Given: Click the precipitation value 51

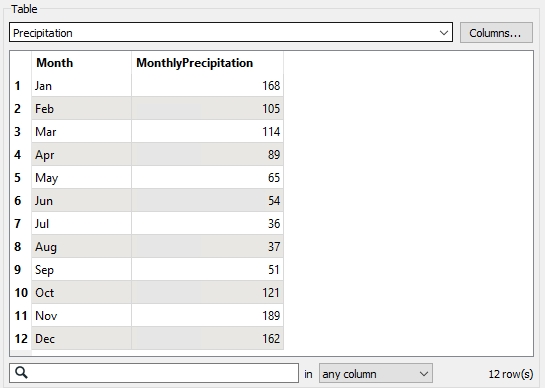Looking at the screenshot, I should point(208,269).
